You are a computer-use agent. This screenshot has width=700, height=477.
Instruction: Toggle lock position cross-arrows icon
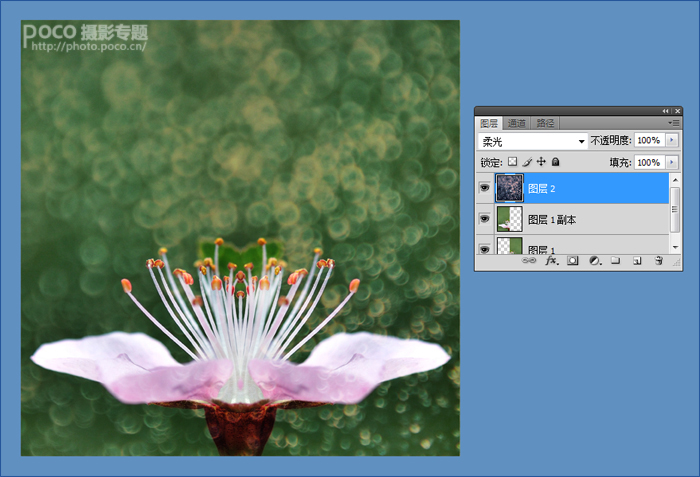pos(541,162)
